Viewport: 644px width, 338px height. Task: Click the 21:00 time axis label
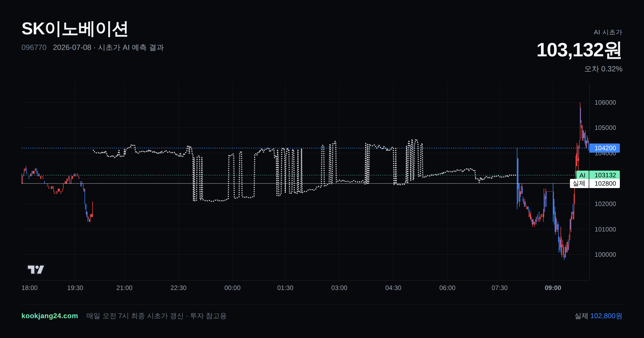125,288
